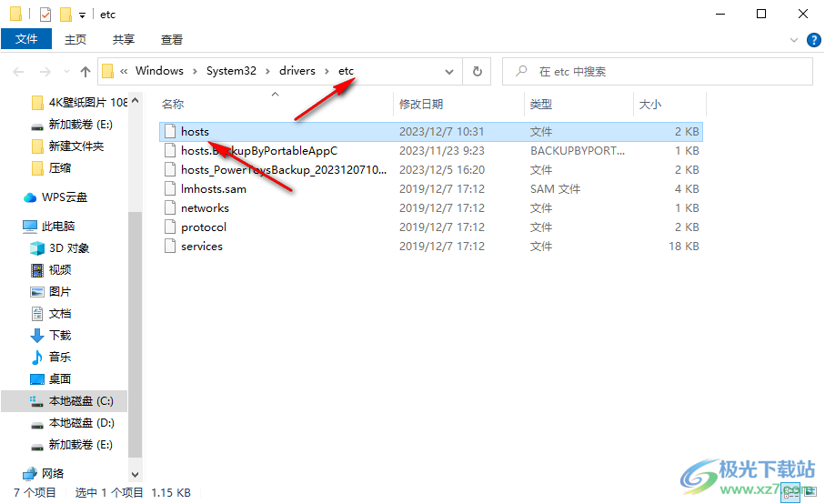Open 图片 in the sidebar
Image resolution: width=825 pixels, height=504 pixels.
tap(51, 291)
